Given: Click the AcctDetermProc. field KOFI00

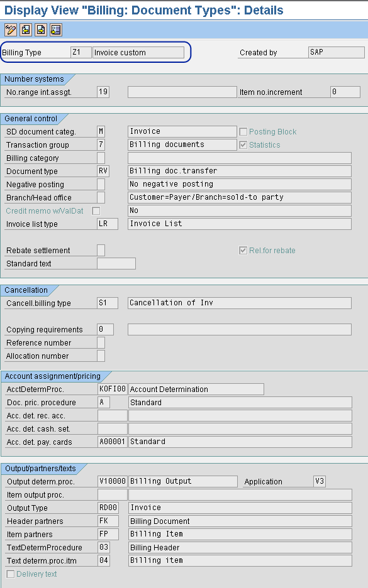Looking at the screenshot, I should coord(113,389).
